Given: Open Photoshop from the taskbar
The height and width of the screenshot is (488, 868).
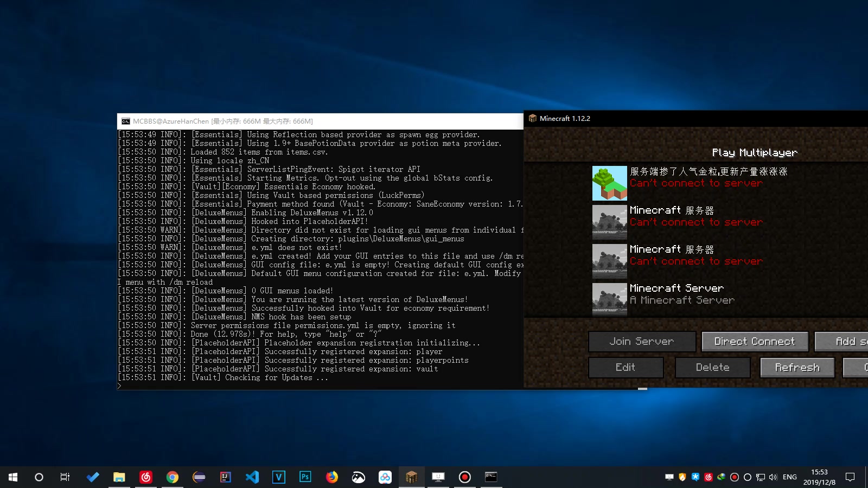Looking at the screenshot, I should pos(305,477).
